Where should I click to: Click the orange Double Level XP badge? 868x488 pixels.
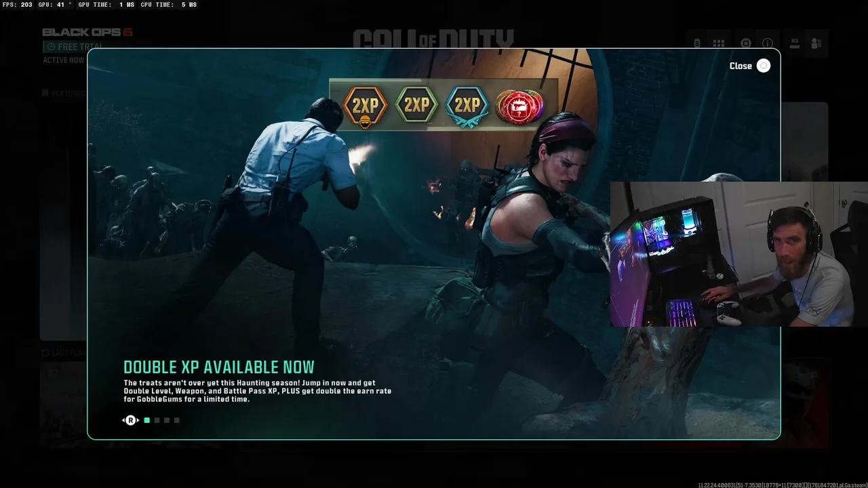tap(366, 106)
